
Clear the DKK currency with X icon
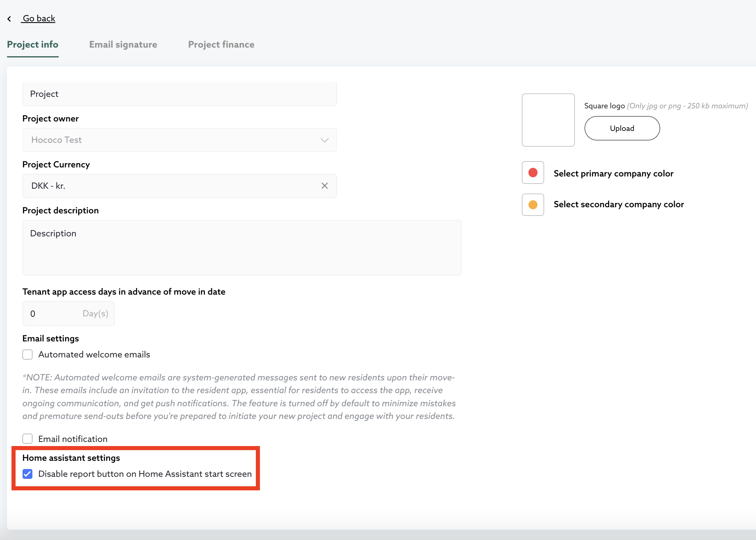pos(324,186)
